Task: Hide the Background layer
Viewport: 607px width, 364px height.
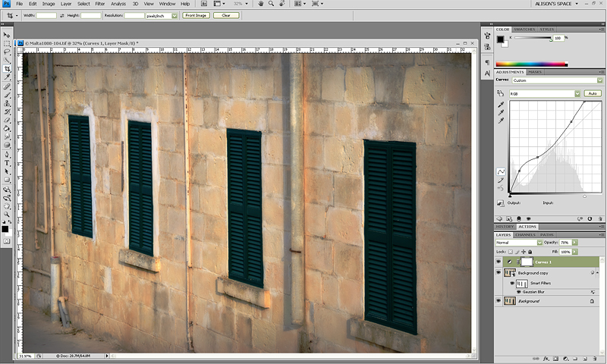Action: coord(498,301)
